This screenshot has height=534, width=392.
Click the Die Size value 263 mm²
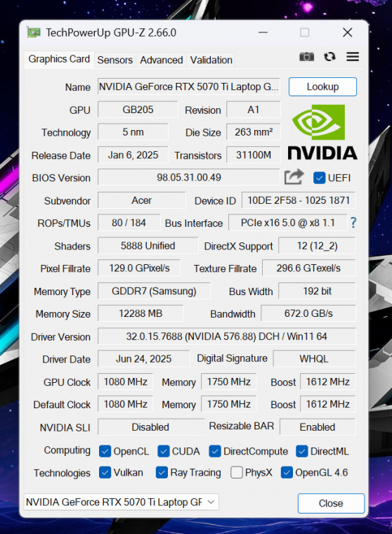pyautogui.click(x=253, y=132)
